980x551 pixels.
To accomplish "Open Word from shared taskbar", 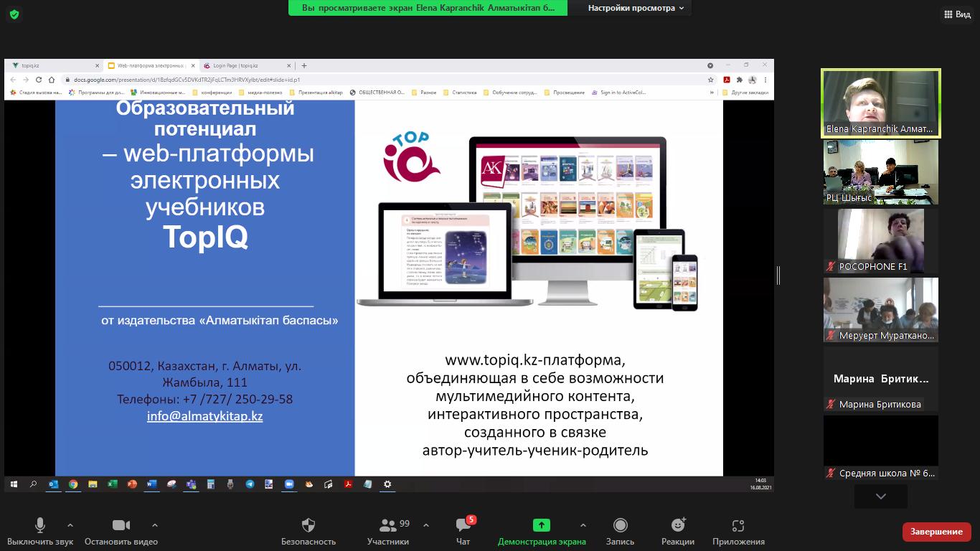I will point(151,484).
